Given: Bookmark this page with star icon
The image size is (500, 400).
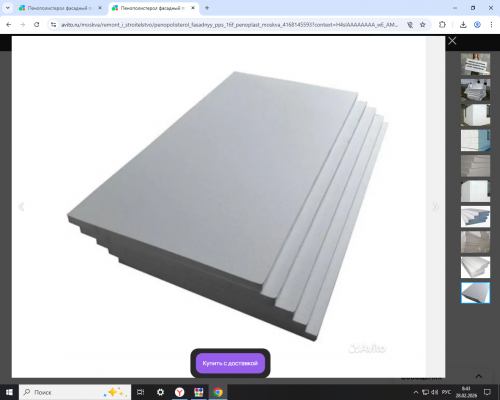Looking at the screenshot, I should (423, 25).
